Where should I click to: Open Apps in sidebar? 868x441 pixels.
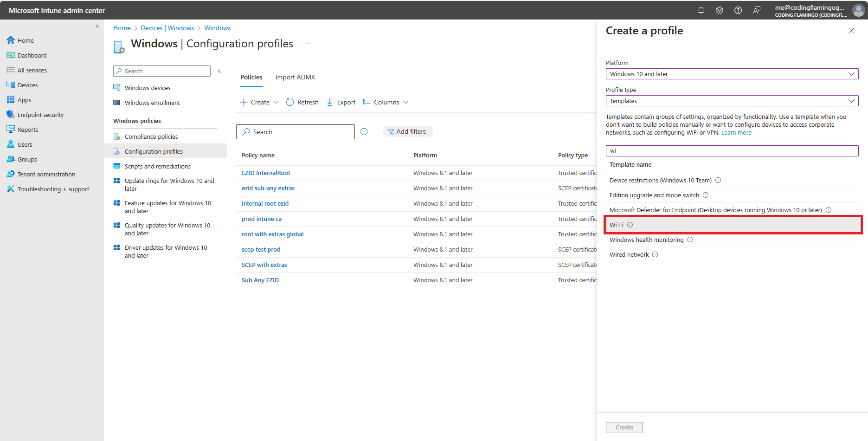(x=19, y=100)
